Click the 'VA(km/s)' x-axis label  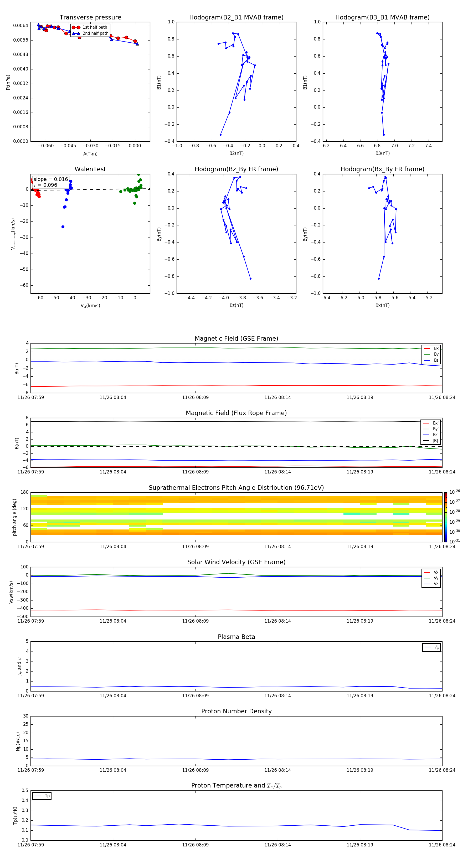90,306
